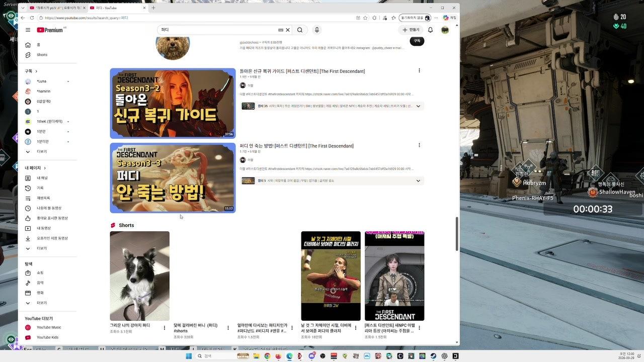This screenshot has width=644, height=362.
Task: Open the Copilot chat button in the browser
Action: tap(449, 18)
